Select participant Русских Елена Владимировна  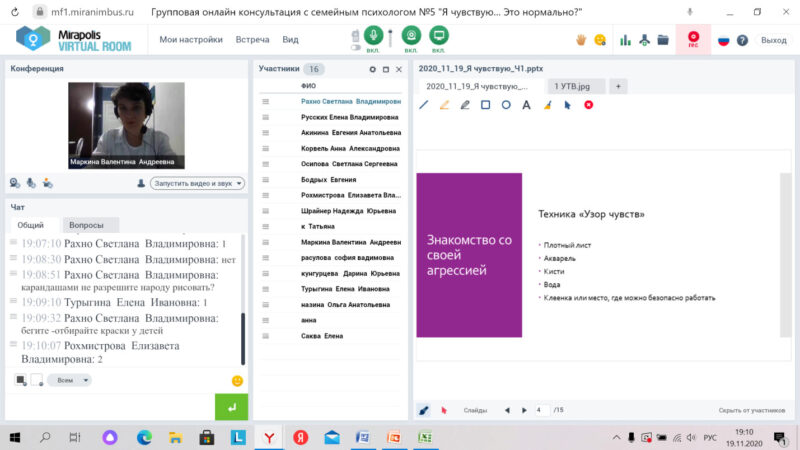(349, 117)
